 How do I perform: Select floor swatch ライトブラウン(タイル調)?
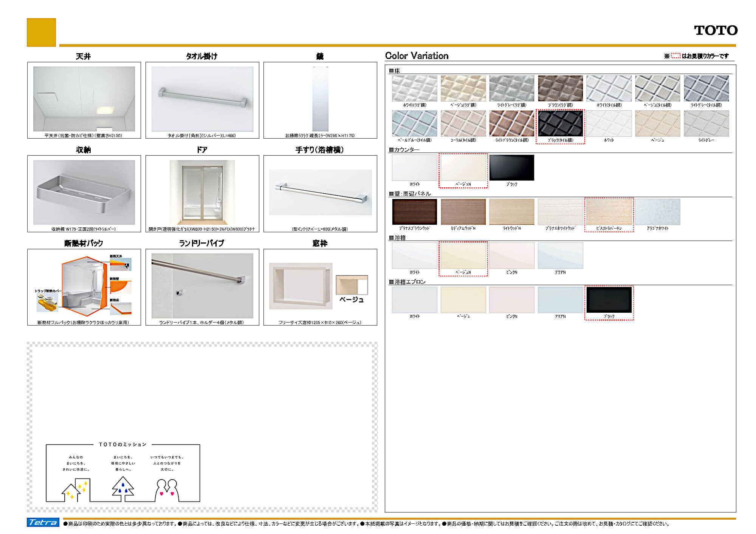[512, 123]
